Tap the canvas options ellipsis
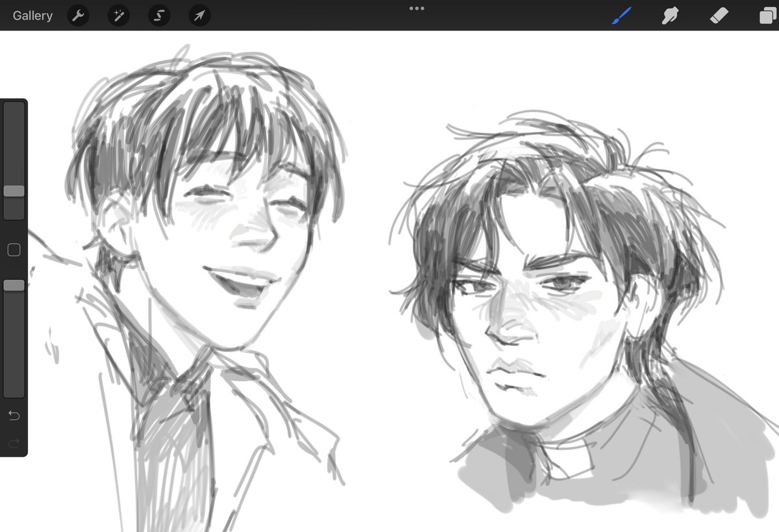Viewport: 779px width, 532px height. [416, 8]
